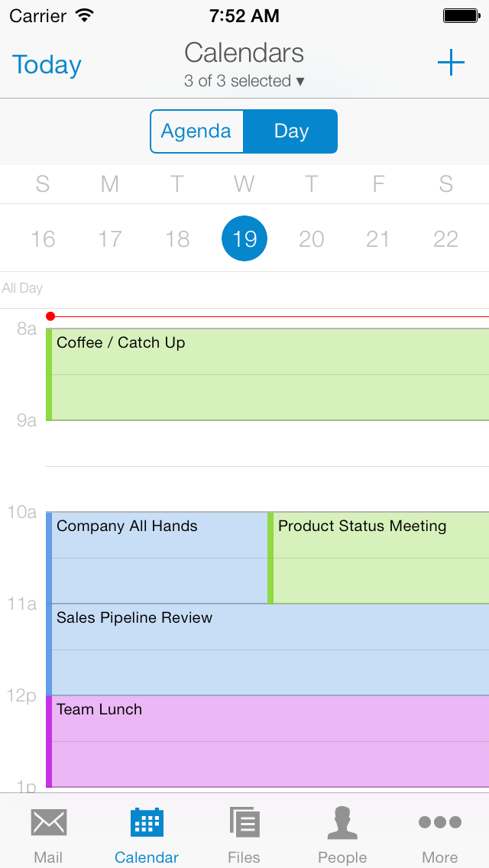This screenshot has width=489, height=868.
Task: Select Monday the 17th
Action: point(110,239)
